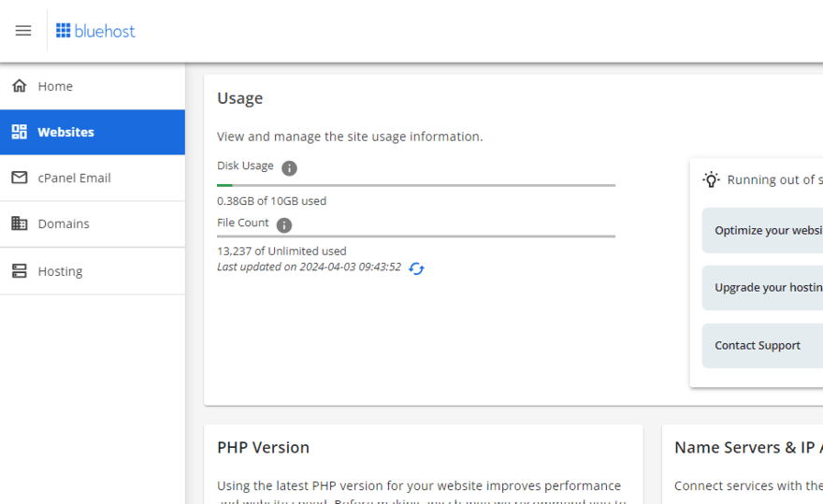Click the Disk Usage info icon
This screenshot has width=823, height=504.
(x=289, y=168)
